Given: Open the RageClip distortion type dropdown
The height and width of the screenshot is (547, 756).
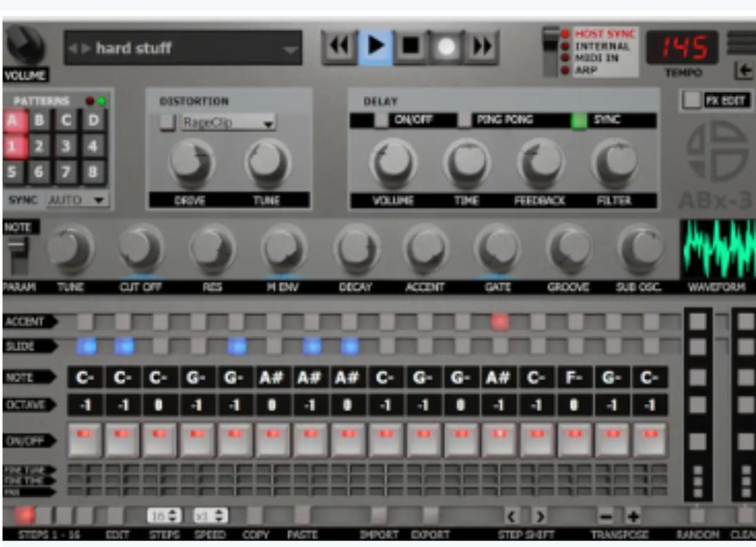Looking at the screenshot, I should 228,123.
